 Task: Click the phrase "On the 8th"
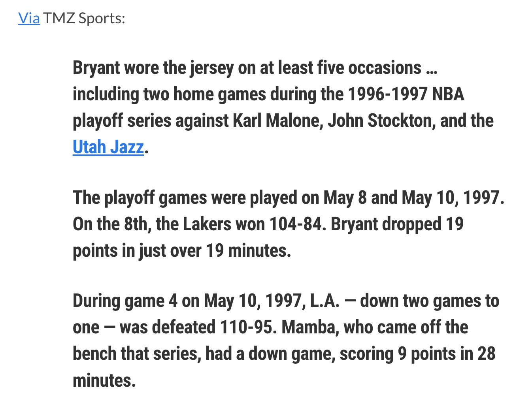tap(109, 224)
